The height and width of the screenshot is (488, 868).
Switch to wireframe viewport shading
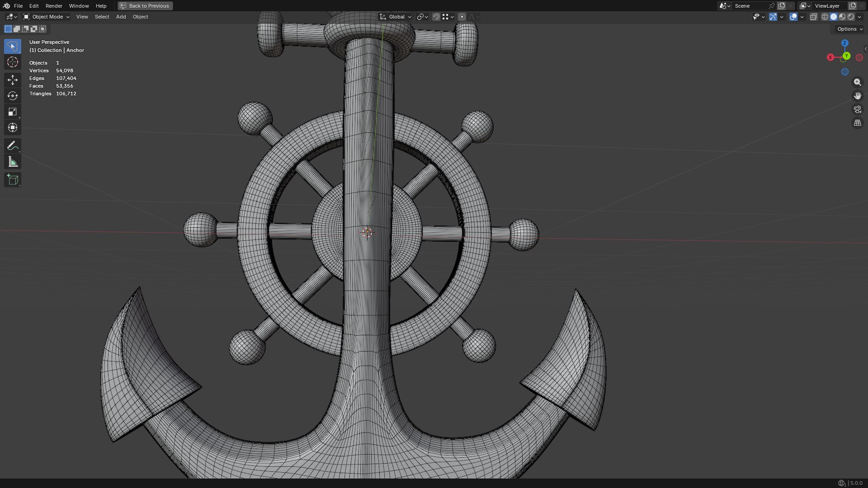pyautogui.click(x=825, y=17)
